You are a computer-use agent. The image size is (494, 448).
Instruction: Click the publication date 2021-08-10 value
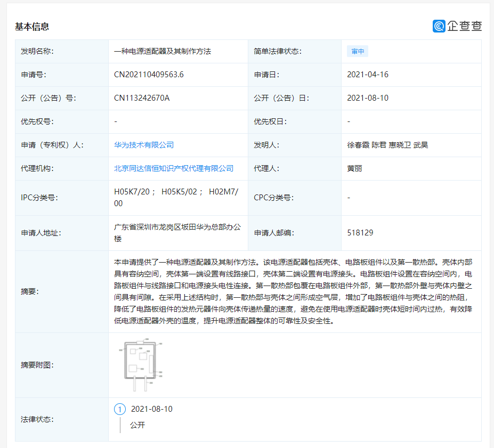pos(367,98)
